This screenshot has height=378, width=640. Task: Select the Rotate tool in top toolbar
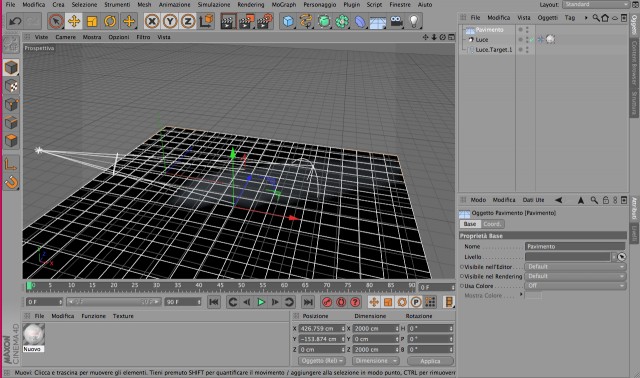[x=110, y=21]
